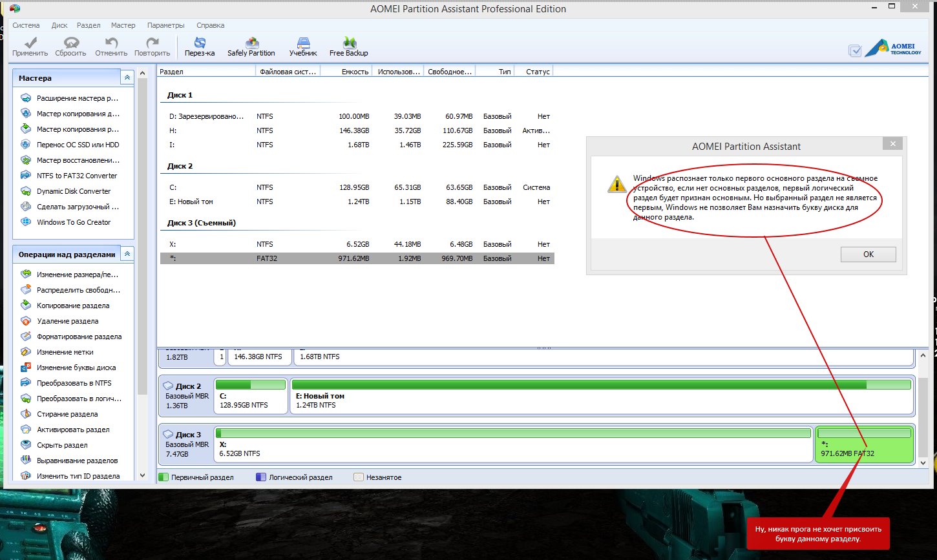Launch the NTFS to FAT32 Converter
This screenshot has width=937, height=560.
tap(77, 176)
